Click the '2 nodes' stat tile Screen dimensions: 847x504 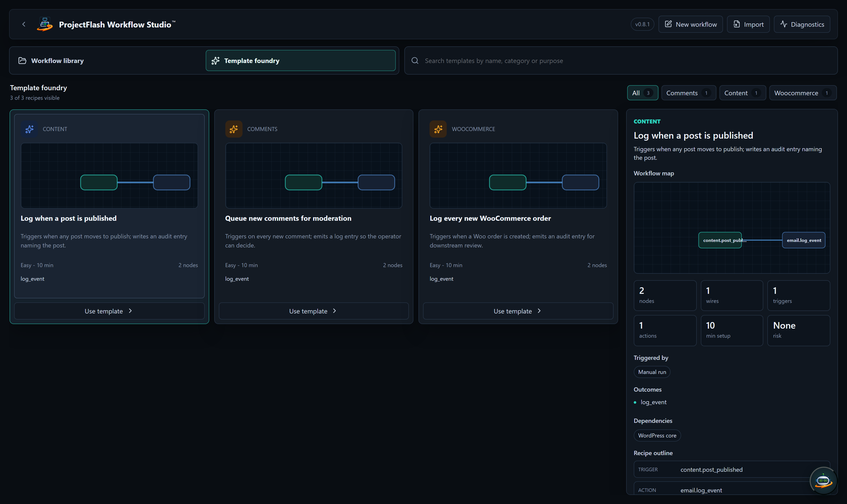click(665, 296)
